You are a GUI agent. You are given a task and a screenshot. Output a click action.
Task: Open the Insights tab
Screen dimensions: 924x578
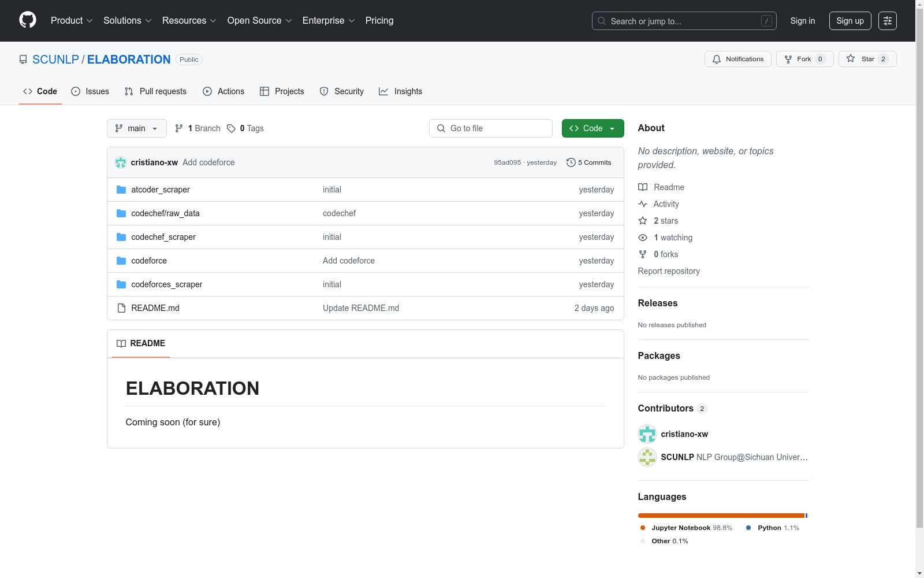(x=400, y=91)
